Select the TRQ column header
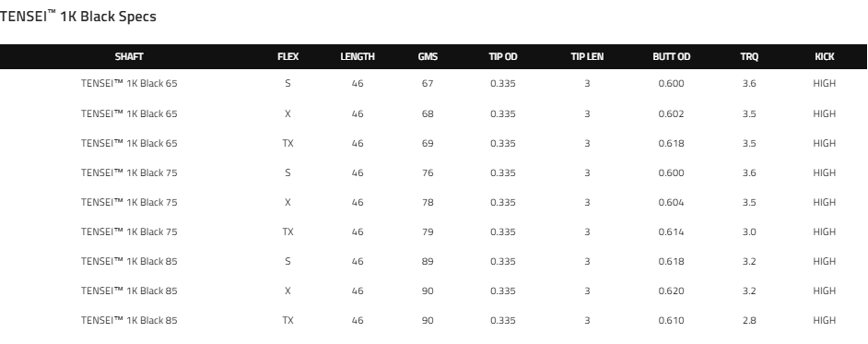868x344 pixels. click(x=749, y=56)
